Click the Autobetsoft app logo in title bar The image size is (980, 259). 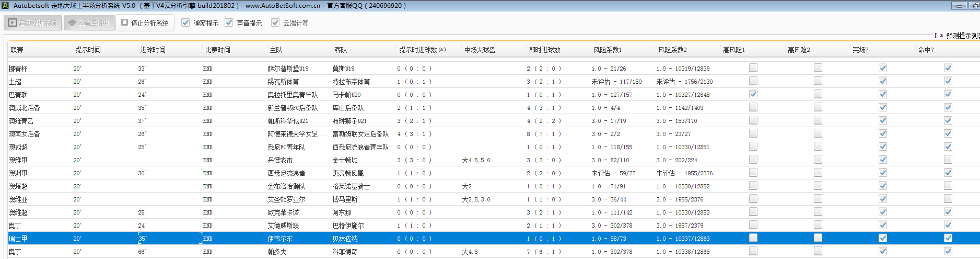coord(5,6)
